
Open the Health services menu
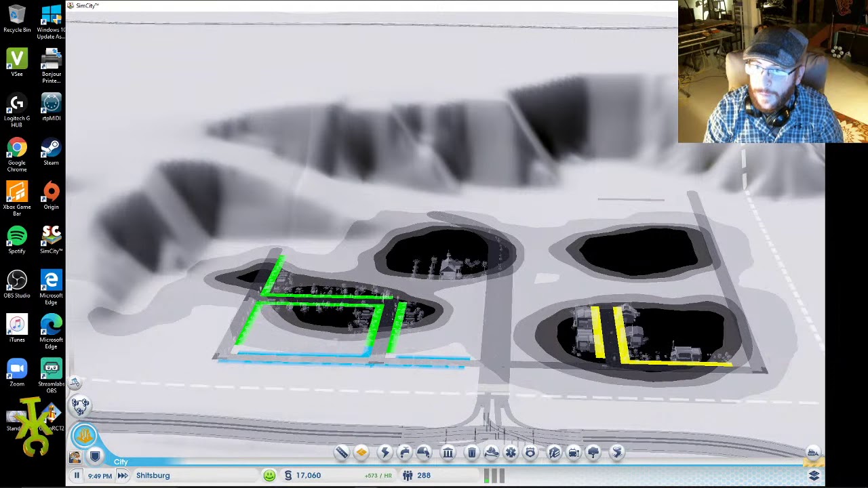(511, 453)
